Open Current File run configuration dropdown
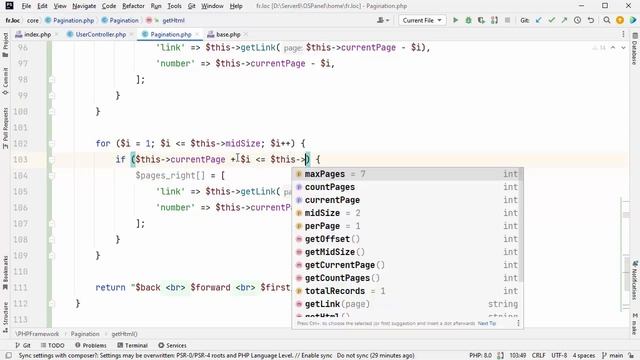The width and height of the screenshot is (640, 360). coord(422,20)
